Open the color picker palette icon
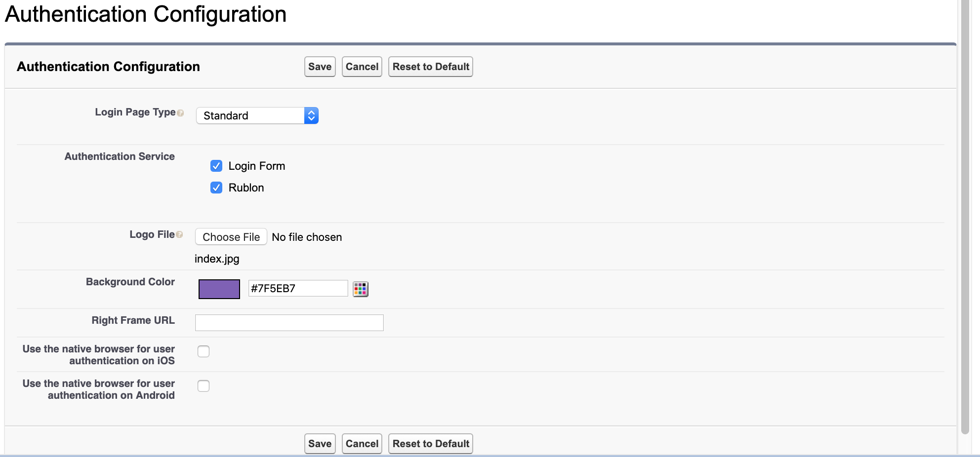This screenshot has width=980, height=457. point(361,289)
